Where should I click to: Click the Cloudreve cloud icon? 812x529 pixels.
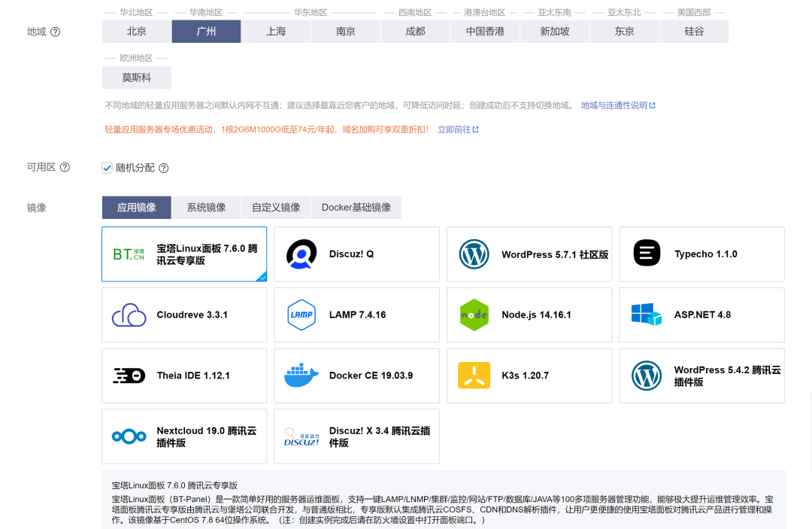point(129,315)
